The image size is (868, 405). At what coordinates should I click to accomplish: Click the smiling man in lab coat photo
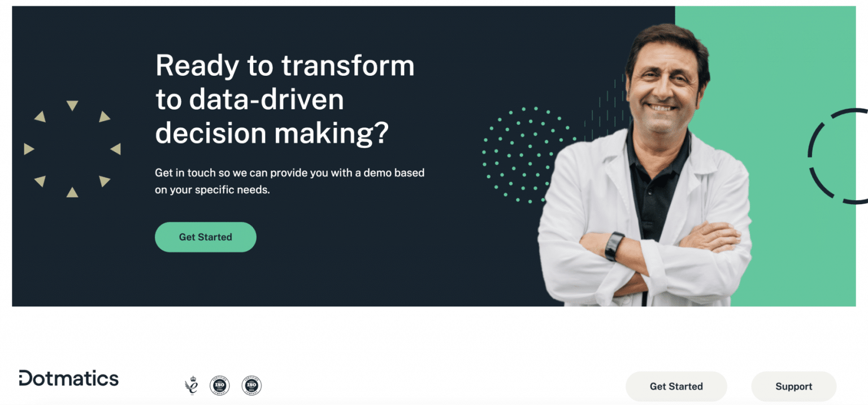tap(645, 165)
